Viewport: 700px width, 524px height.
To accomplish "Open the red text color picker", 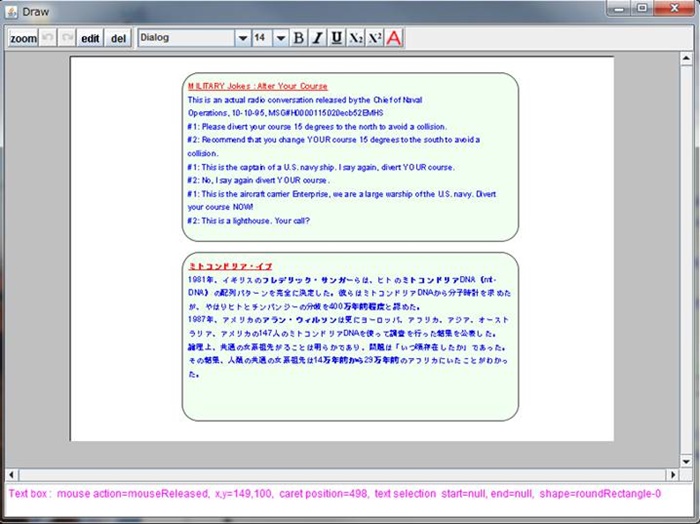I will tap(394, 38).
